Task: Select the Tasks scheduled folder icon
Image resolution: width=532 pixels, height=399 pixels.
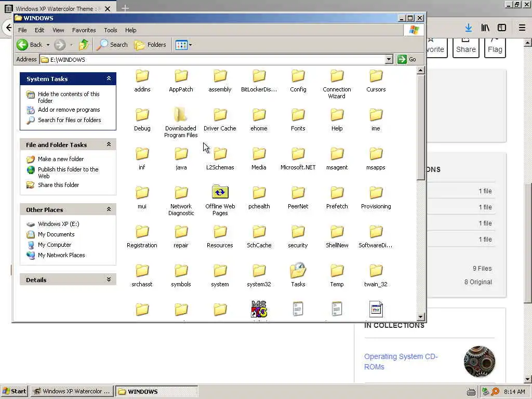Action: [298, 270]
